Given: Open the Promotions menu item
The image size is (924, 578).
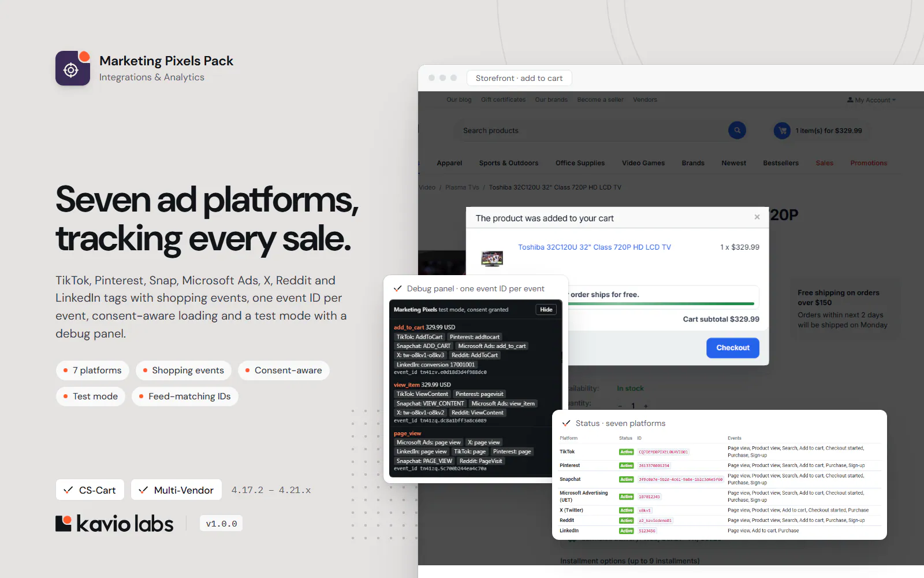Looking at the screenshot, I should 869,163.
